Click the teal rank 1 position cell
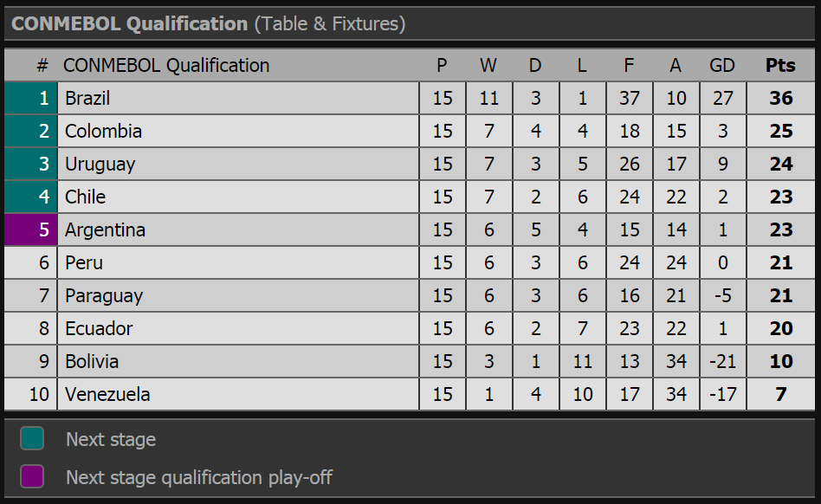This screenshot has height=504, width=821. pos(30,99)
